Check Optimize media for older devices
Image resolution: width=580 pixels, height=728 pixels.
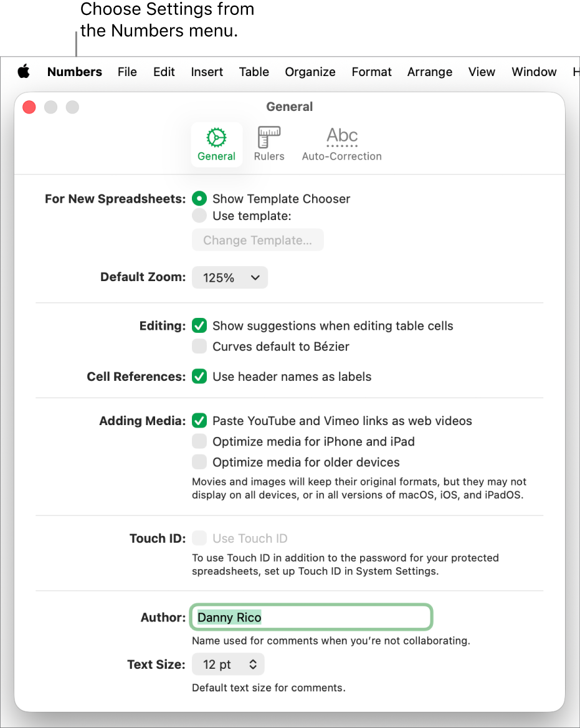click(x=199, y=462)
